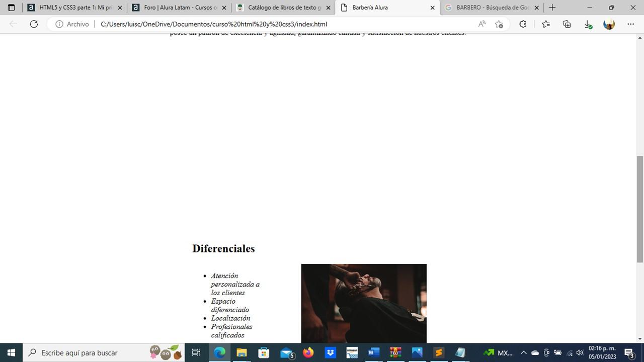Image resolution: width=644 pixels, height=362 pixels.
Task: Open Amazon app from taskbar
Action: [x=352, y=352]
